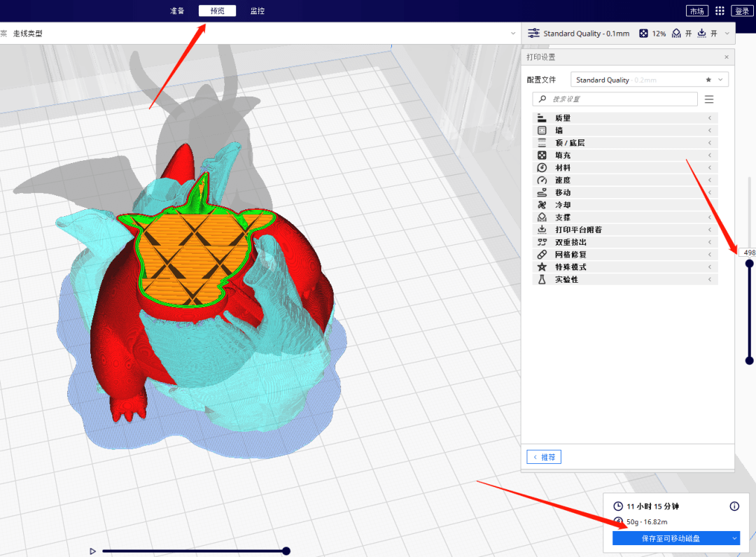
Task: Close the 打印设置 panel
Action: [x=727, y=57]
